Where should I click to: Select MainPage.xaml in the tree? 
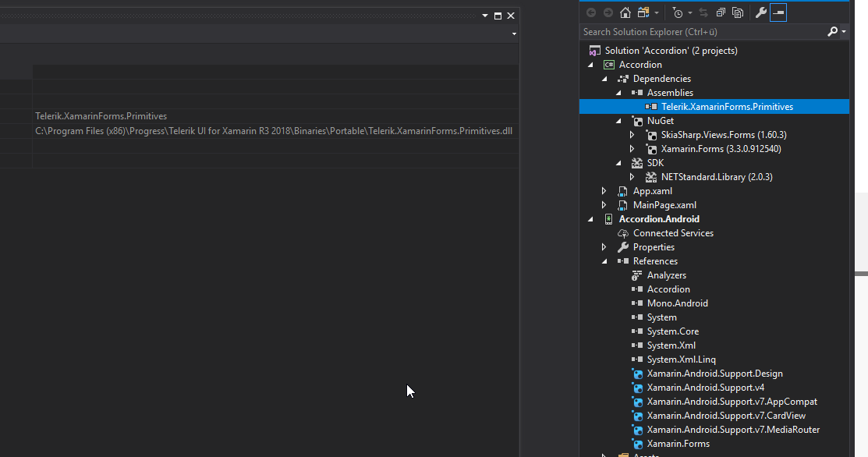pyautogui.click(x=664, y=205)
